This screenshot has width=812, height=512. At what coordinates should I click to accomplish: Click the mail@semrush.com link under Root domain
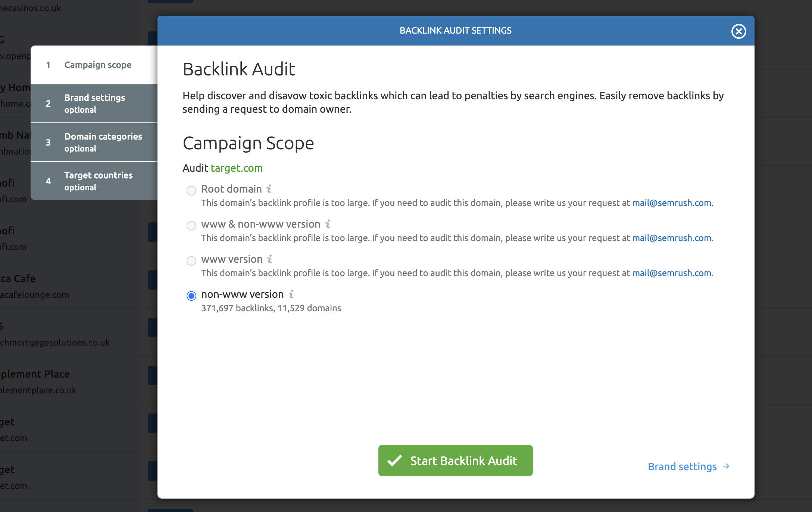click(x=672, y=202)
